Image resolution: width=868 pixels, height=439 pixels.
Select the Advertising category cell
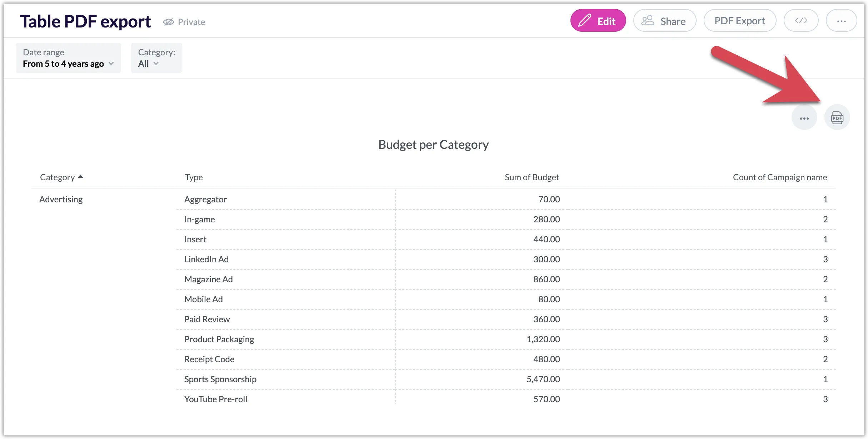tap(61, 200)
